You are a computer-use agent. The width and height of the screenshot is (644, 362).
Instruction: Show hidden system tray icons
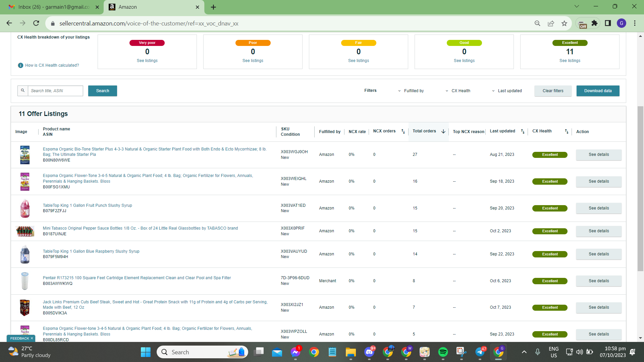(x=524, y=352)
